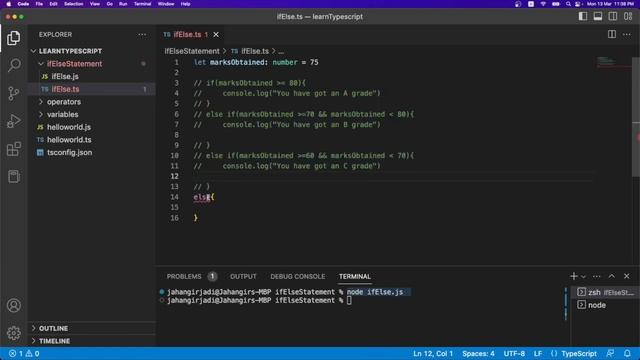Collapse the LEARNTYPESCRIPT root folder

point(92,51)
